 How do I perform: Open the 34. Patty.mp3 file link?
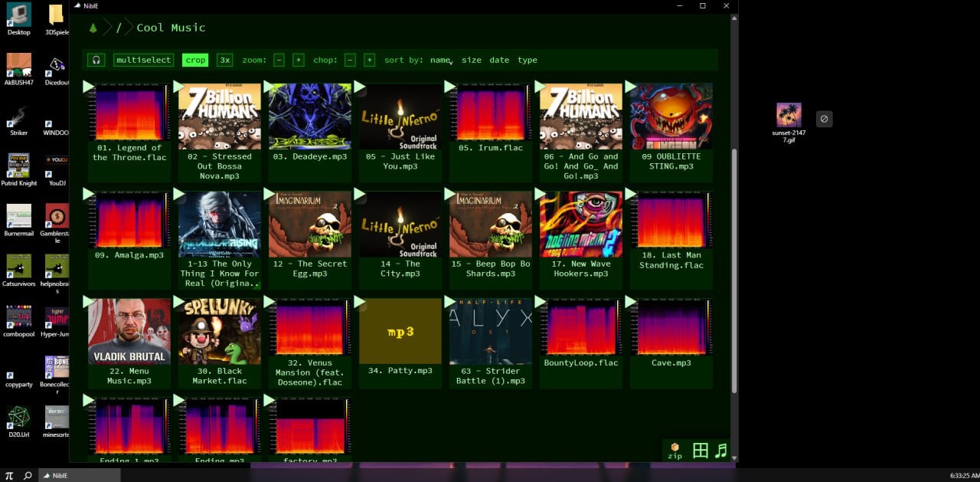click(x=400, y=371)
